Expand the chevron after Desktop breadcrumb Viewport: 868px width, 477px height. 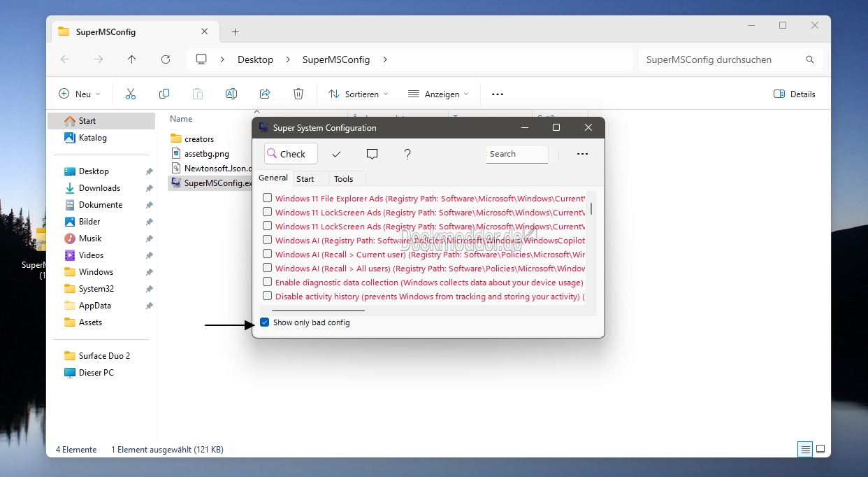(x=287, y=59)
